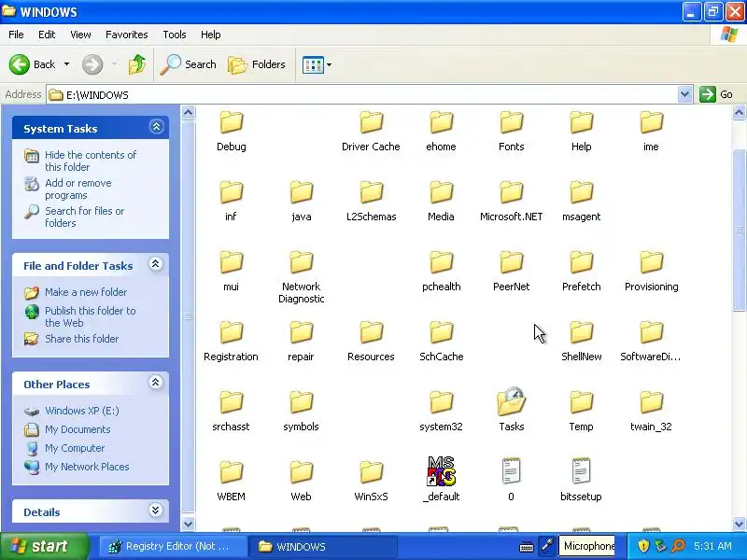
Task: Click the file list scroll down arrow
Action: coord(739,524)
